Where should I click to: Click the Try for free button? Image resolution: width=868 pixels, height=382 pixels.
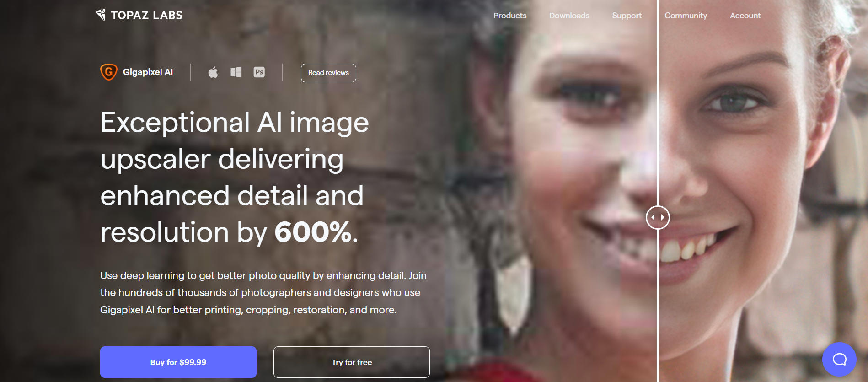coord(352,362)
